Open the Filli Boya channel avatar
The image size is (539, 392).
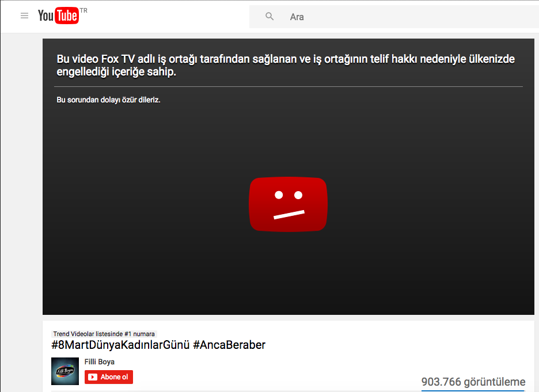coord(65,371)
